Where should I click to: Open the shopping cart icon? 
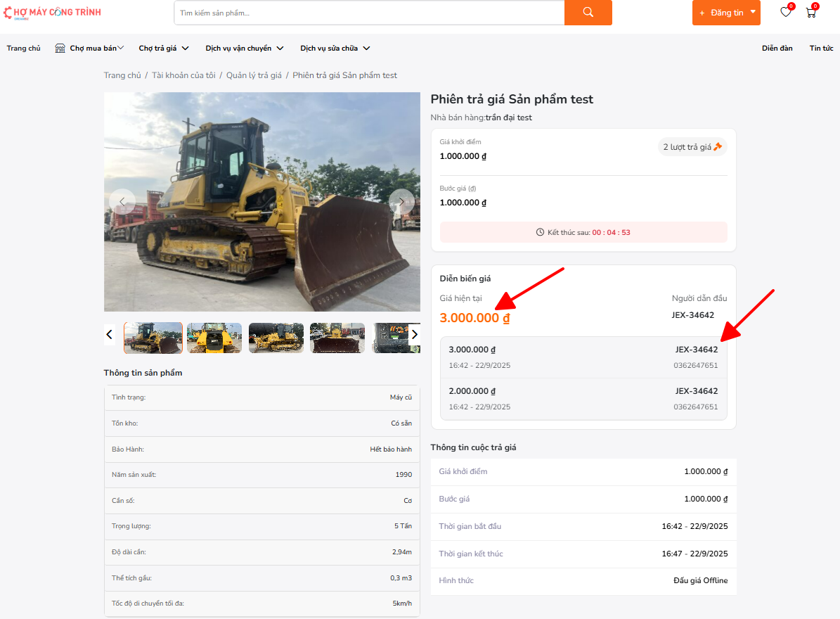click(x=810, y=12)
